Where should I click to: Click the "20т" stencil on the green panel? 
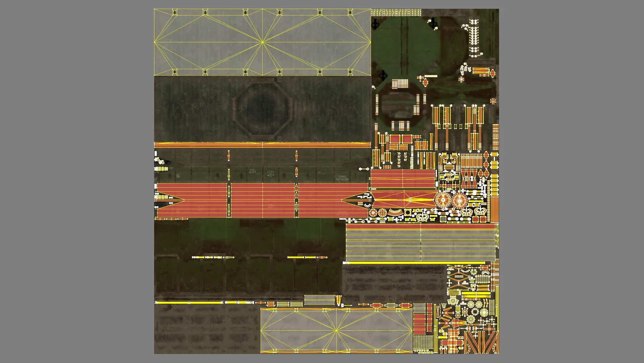tap(253, 171)
